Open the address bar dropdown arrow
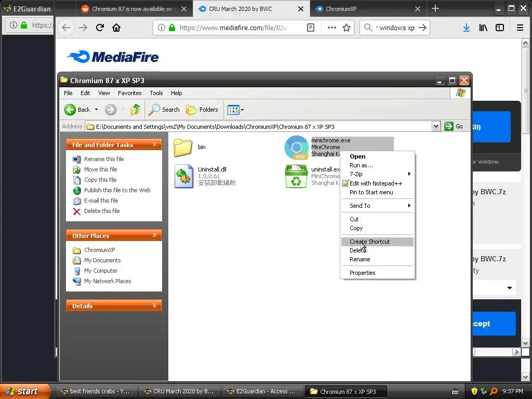Image resolution: width=532 pixels, height=399 pixels. pos(436,127)
